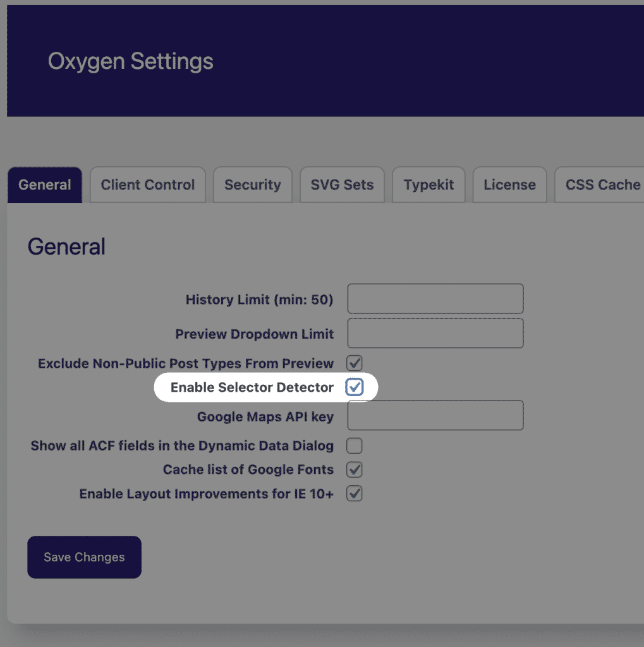Click the Google Maps API key label
Screen dimensions: 644x647
265,417
